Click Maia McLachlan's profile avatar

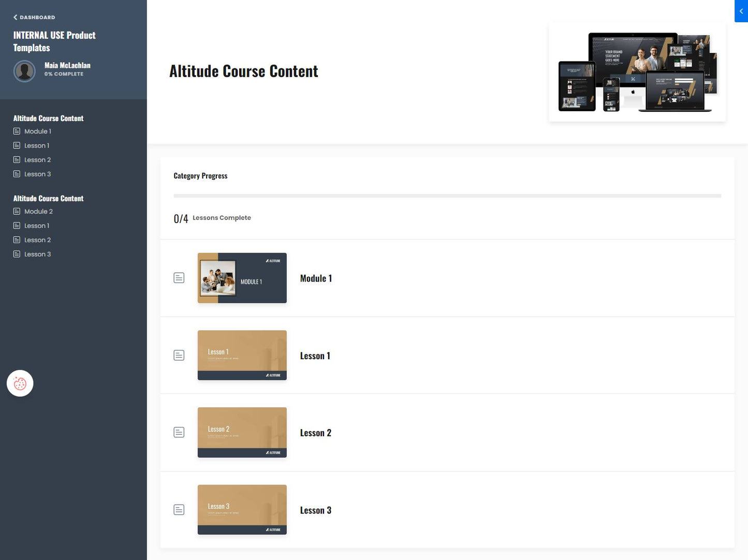pos(24,71)
